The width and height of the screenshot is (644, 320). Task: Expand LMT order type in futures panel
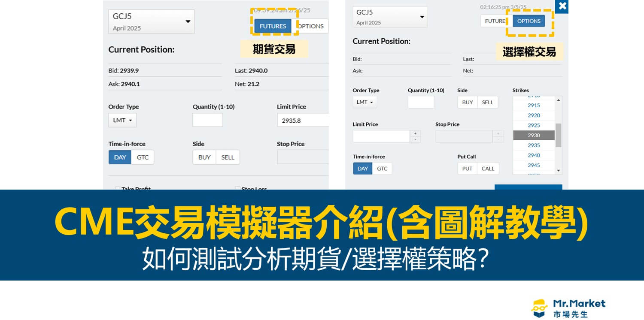pyautogui.click(x=122, y=120)
